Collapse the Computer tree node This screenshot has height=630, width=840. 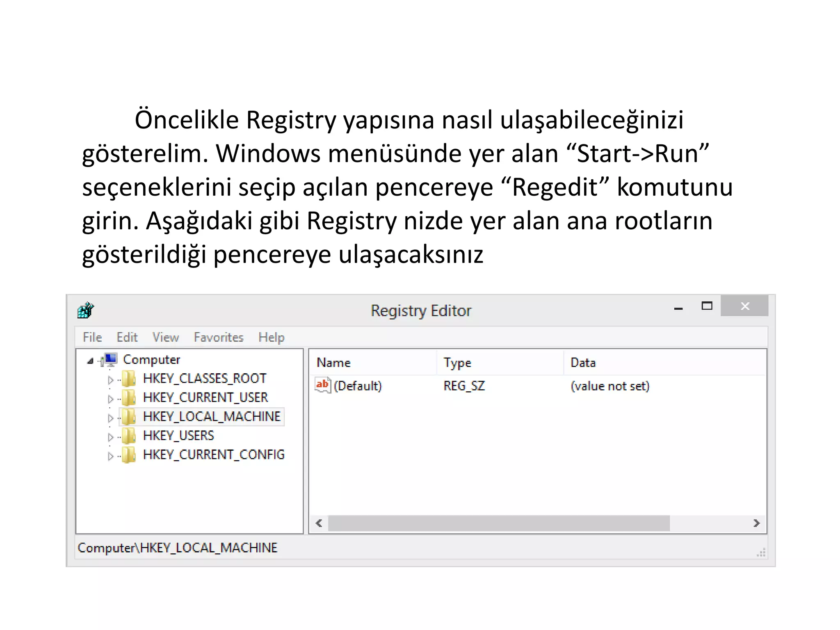point(90,361)
